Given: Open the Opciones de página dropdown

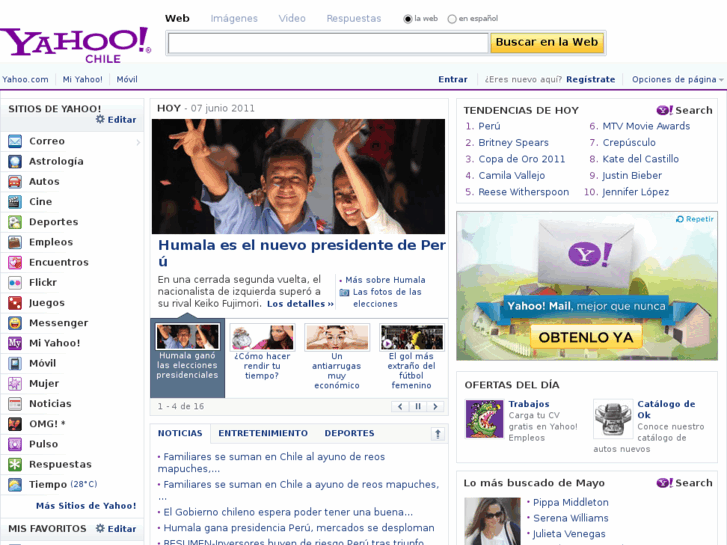Looking at the screenshot, I should click(x=677, y=79).
